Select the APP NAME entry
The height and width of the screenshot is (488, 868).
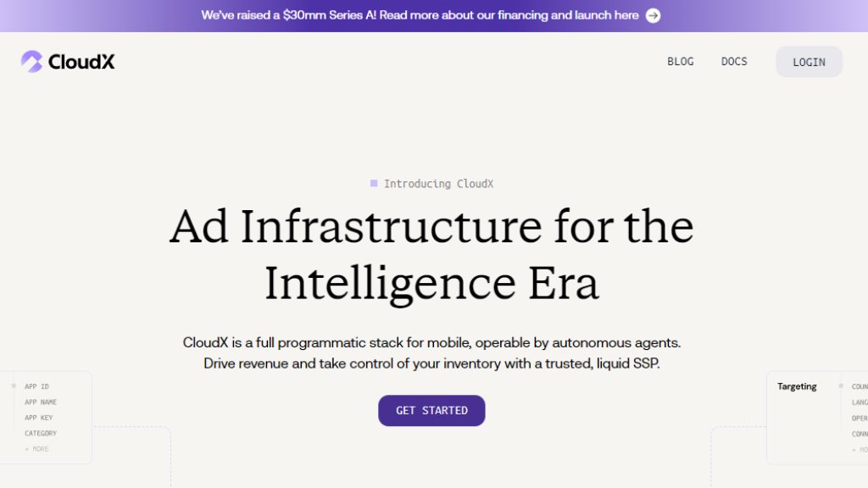(x=41, y=402)
